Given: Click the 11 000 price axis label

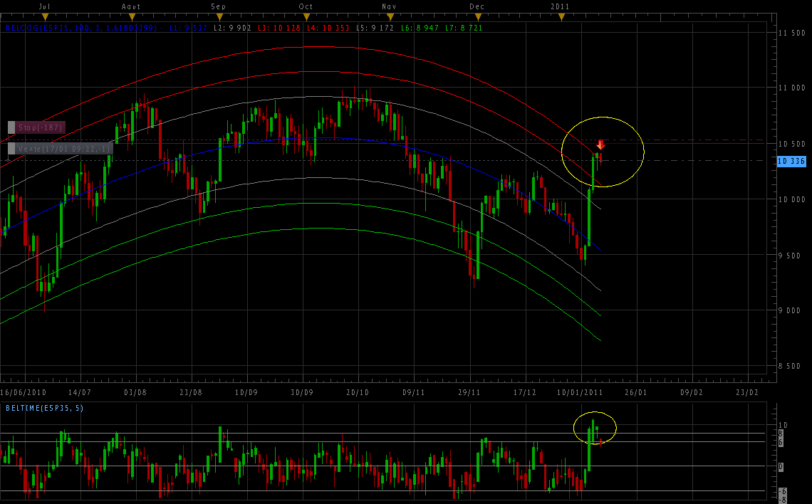Looking at the screenshot, I should 791,88.
